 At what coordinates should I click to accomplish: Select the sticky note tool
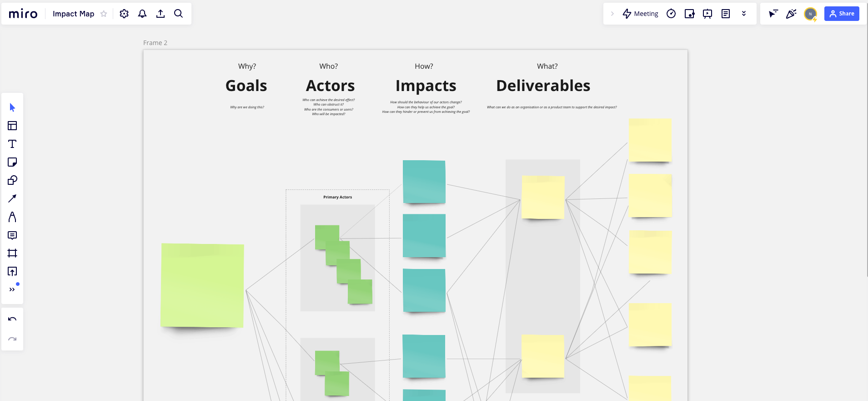tap(12, 162)
